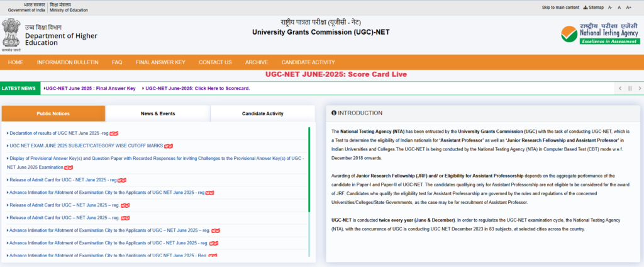Click Skip to main content link
Image resolution: width=644 pixels, height=267 pixels.
(x=560, y=8)
